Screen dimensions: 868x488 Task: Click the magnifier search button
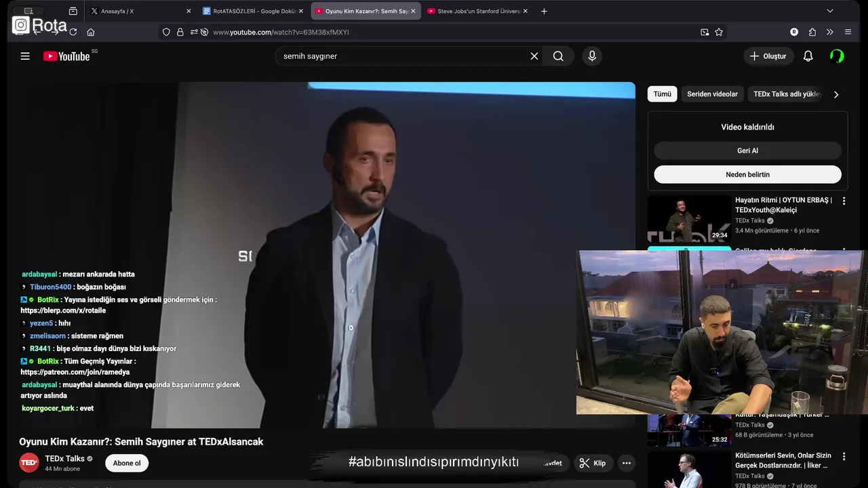point(558,56)
